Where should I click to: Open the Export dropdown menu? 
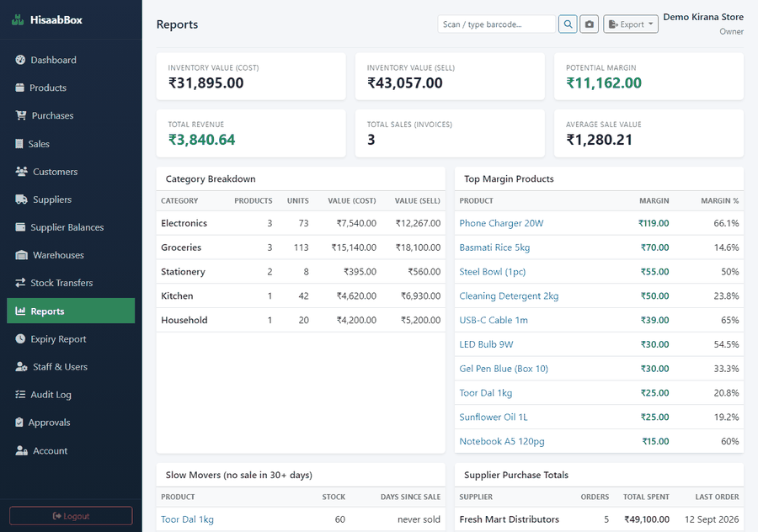tap(631, 24)
